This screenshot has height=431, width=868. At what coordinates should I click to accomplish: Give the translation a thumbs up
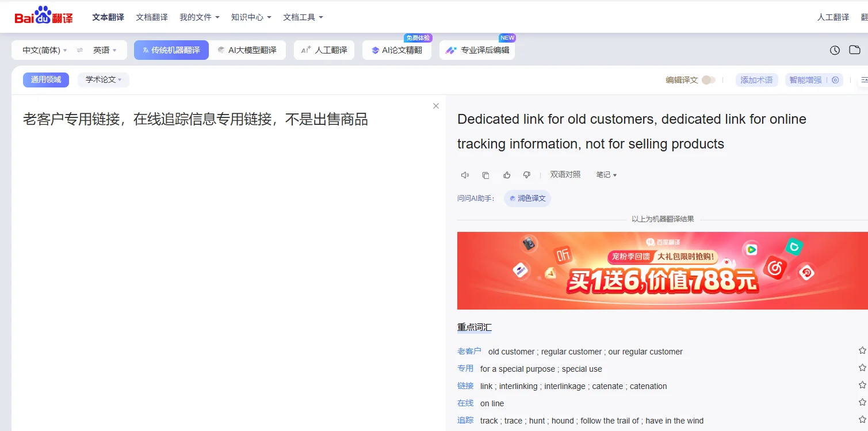pos(507,175)
